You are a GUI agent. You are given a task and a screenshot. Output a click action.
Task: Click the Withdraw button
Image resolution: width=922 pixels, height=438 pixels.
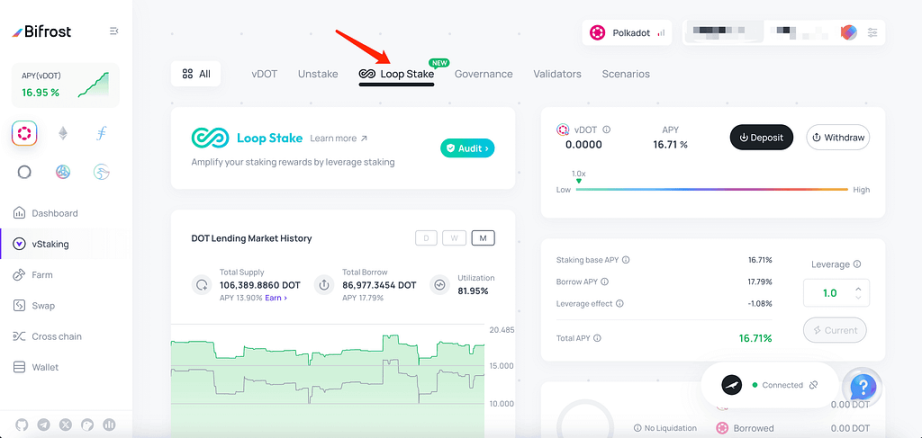[x=838, y=138]
